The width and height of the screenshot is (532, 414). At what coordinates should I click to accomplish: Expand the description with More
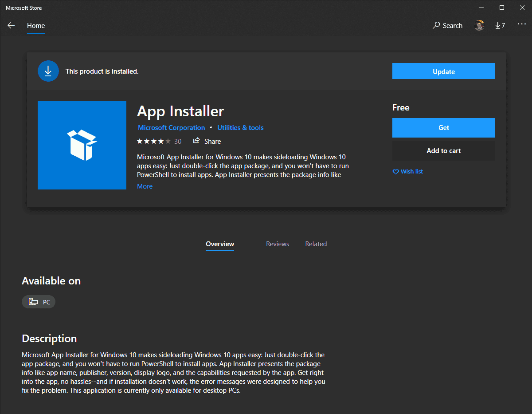(x=145, y=186)
